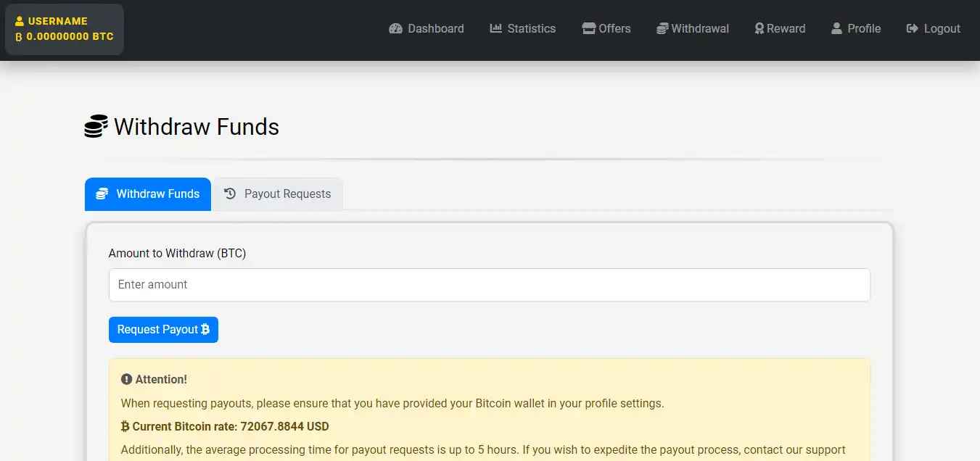Click the Reward medal icon
Image resolution: width=980 pixels, height=461 pixels.
tap(759, 29)
